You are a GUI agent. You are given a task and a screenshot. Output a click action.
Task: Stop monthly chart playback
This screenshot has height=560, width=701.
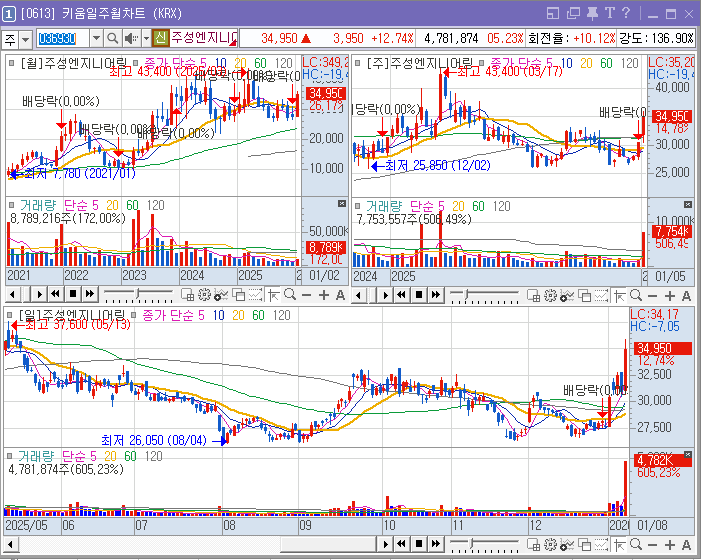click(x=73, y=294)
